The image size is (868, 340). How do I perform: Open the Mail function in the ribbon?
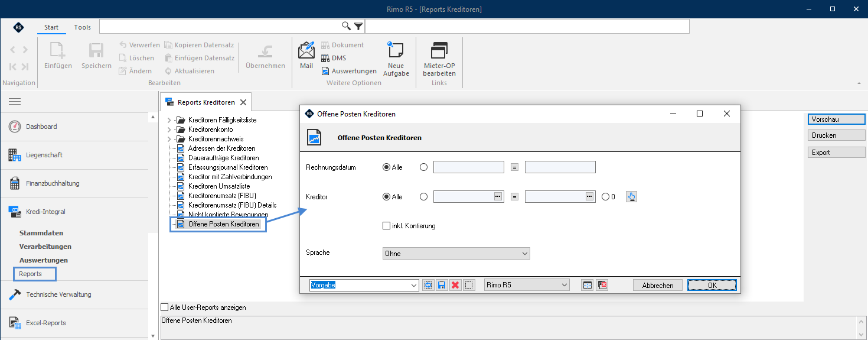point(306,55)
